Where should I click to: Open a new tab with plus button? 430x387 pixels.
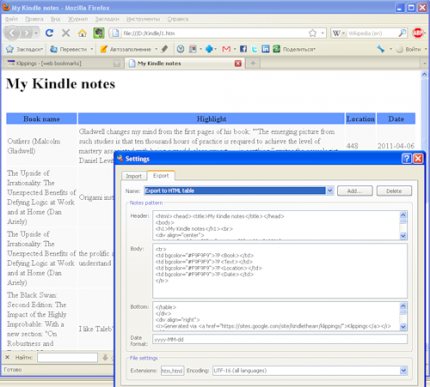253,63
